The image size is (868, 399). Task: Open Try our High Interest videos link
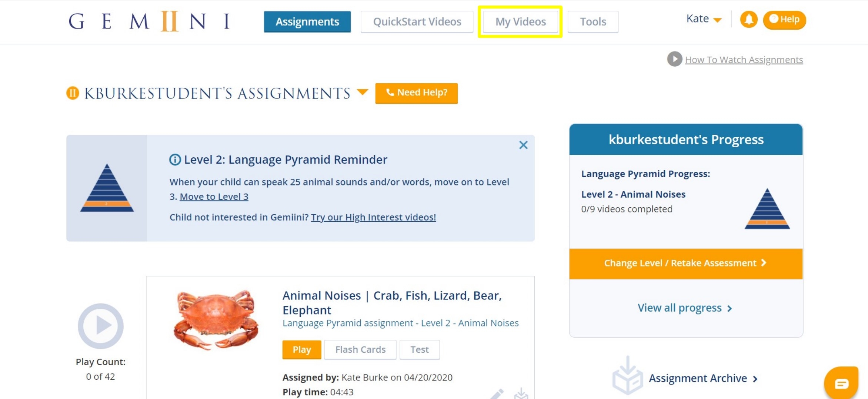point(373,217)
